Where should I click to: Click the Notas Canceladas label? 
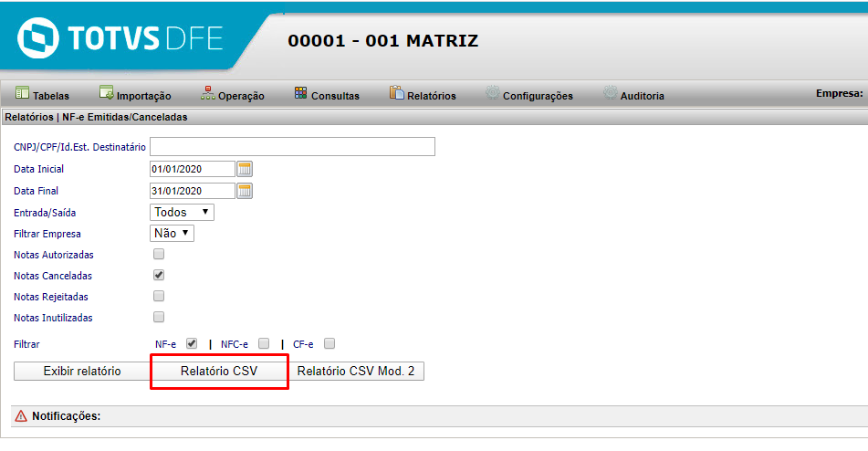coord(53,276)
